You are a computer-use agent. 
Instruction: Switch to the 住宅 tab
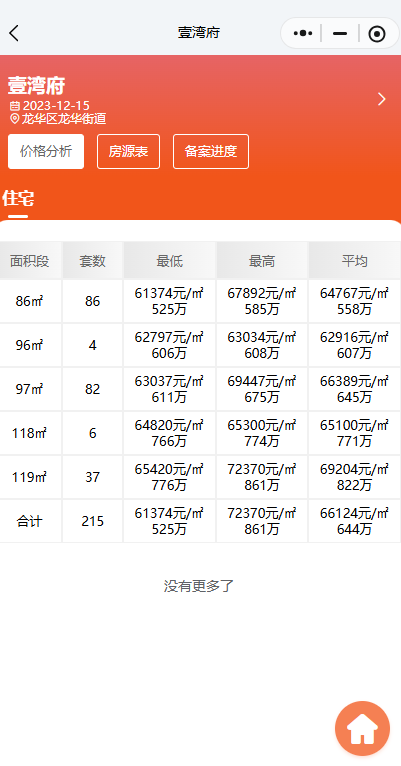[18, 199]
